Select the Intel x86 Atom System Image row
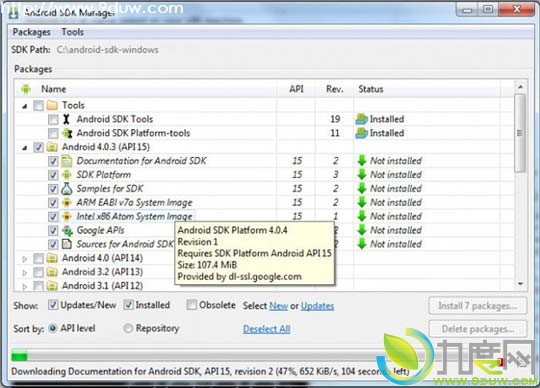This screenshot has width=540, height=388. [x=264, y=216]
